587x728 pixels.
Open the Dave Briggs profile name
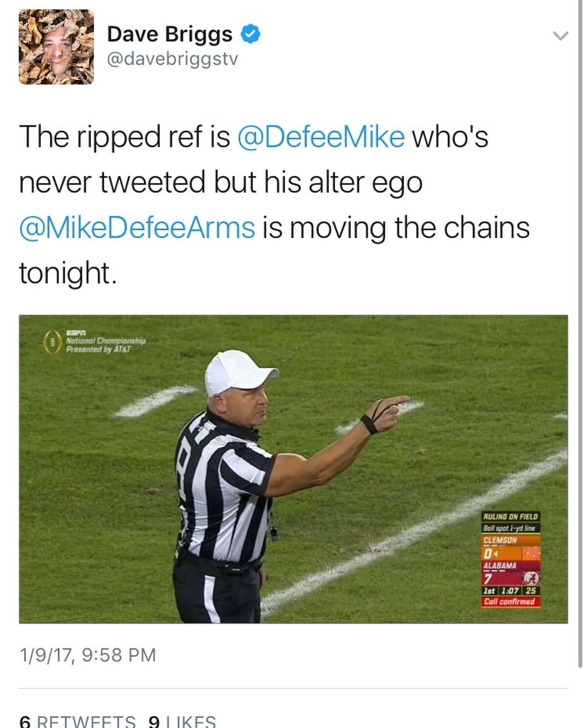click(171, 32)
